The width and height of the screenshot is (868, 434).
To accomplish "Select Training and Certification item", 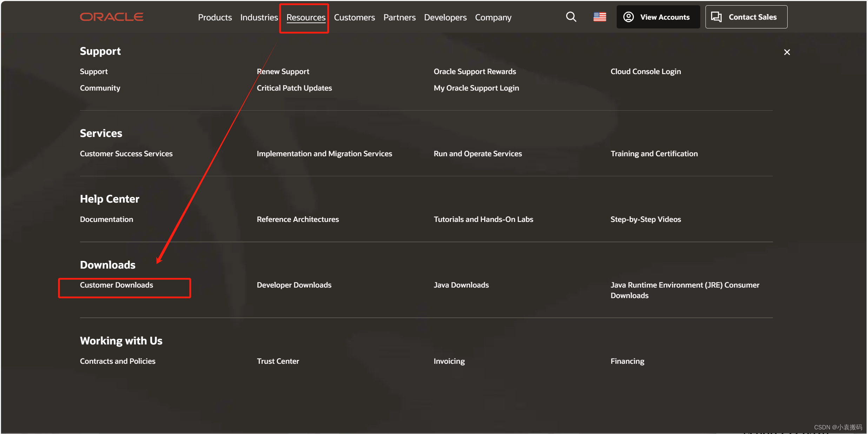I will (x=654, y=153).
